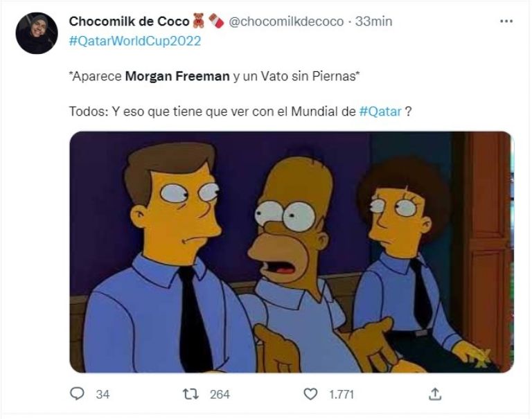Click the teddy bear emoji in name
Image resolution: width=532 pixels, height=419 pixels.
(199, 21)
